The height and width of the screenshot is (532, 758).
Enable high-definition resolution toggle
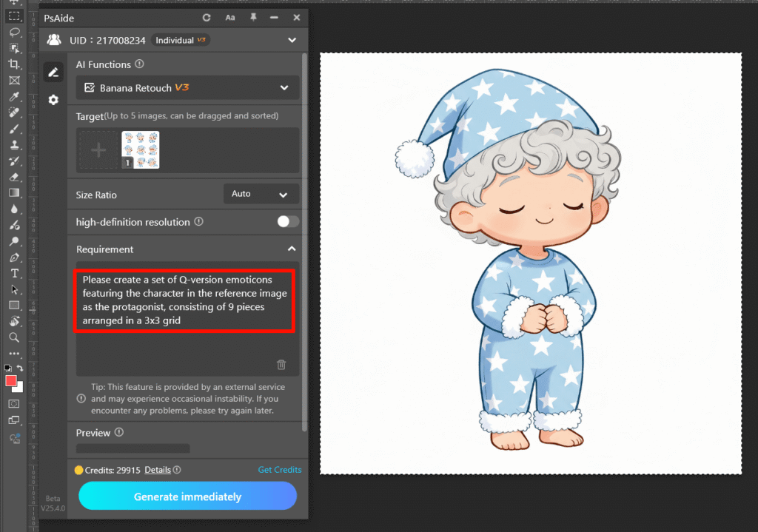click(287, 221)
